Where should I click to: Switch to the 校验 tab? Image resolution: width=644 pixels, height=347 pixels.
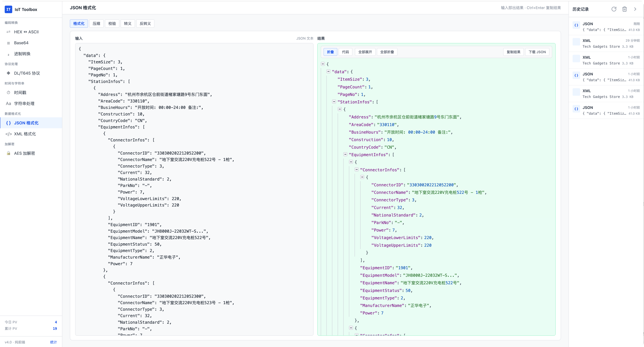pyautogui.click(x=112, y=23)
